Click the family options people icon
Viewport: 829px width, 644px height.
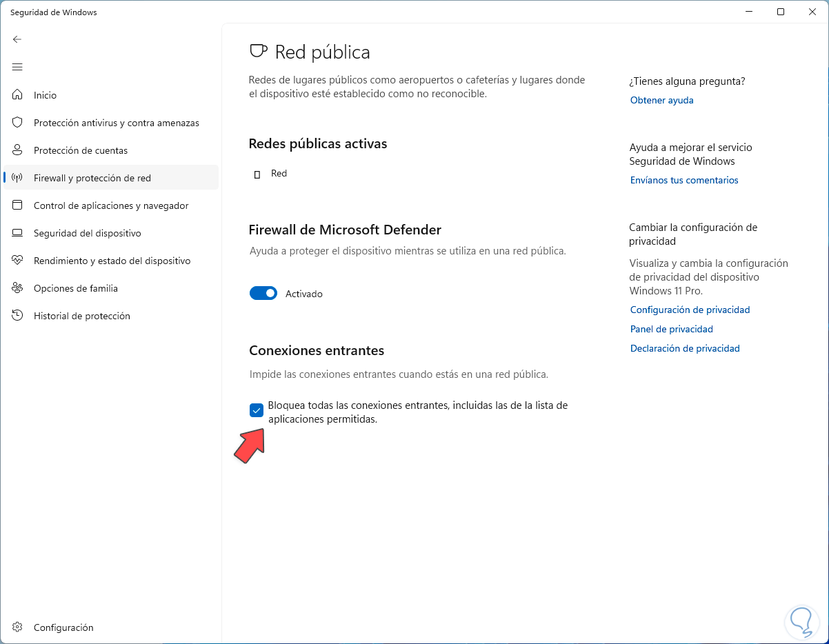(x=18, y=288)
